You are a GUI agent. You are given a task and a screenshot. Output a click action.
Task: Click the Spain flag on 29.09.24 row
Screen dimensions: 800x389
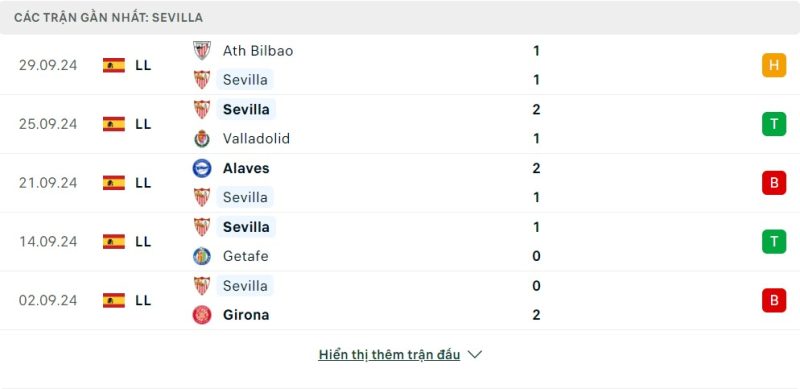114,65
